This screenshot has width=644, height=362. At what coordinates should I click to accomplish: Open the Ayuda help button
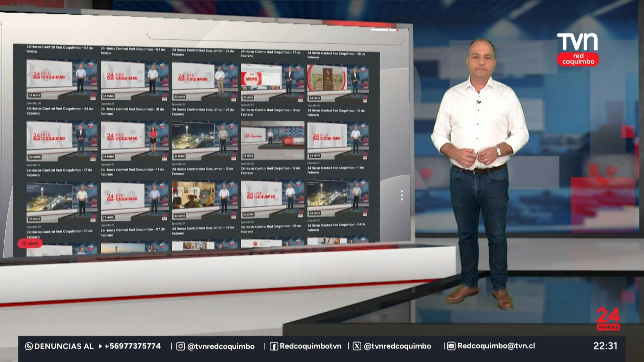pos(30,243)
